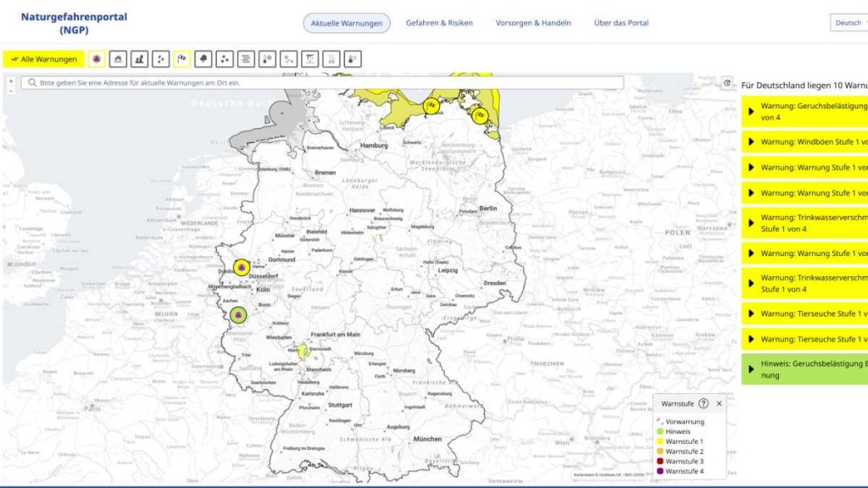Open the easternmost wind flag marker on Baltic coast
Screen dimensions: 868x488
coord(480,115)
